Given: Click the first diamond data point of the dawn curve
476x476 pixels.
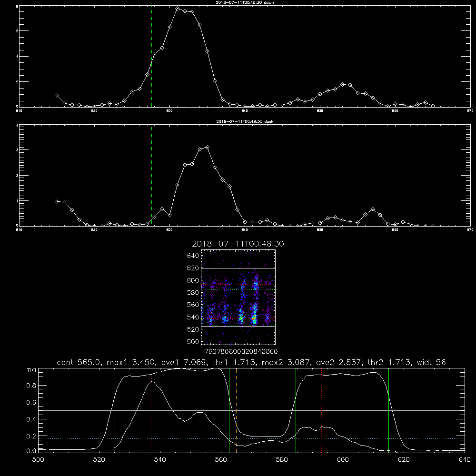Looking at the screenshot, I should tap(57, 95).
